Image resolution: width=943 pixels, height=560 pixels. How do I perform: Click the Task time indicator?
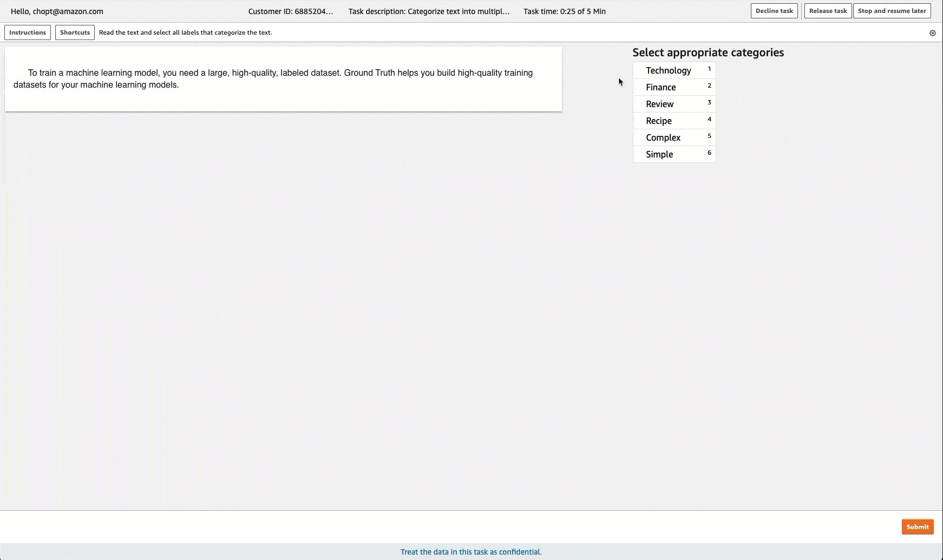(565, 11)
